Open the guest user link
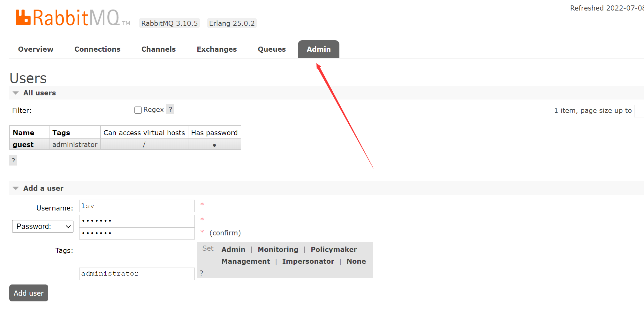 click(23, 144)
